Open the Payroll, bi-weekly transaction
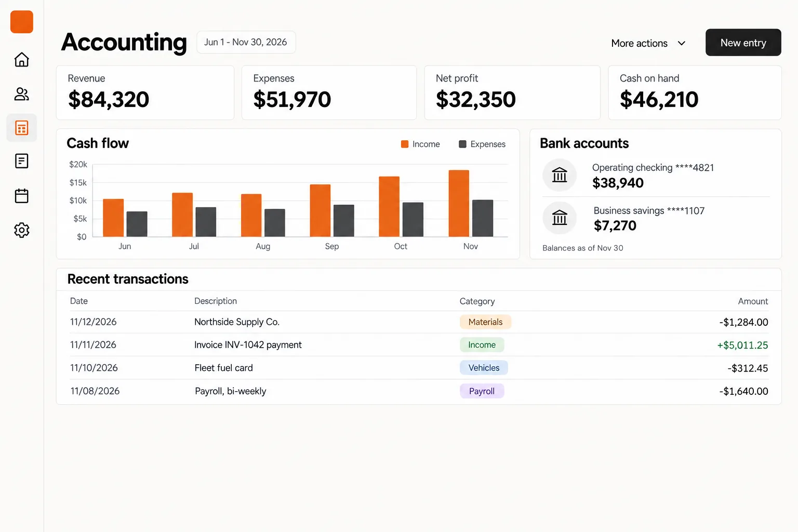The image size is (798, 532). 419,391
